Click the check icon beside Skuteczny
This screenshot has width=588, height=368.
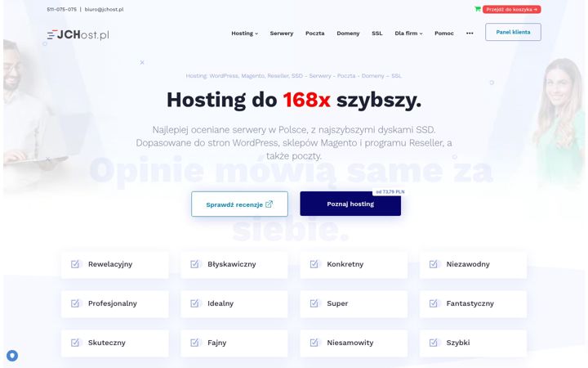pos(75,343)
